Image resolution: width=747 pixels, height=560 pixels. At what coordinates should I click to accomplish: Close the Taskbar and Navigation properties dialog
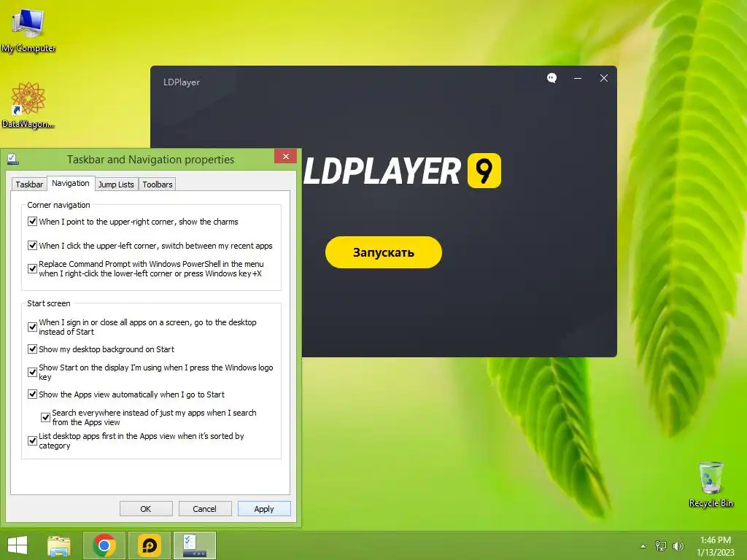[x=285, y=156]
